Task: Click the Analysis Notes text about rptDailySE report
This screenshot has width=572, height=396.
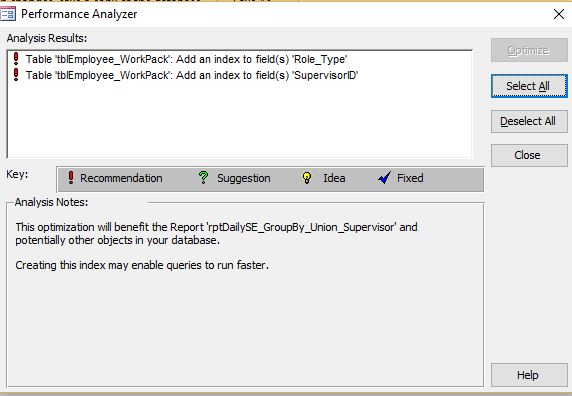Action: click(216, 233)
